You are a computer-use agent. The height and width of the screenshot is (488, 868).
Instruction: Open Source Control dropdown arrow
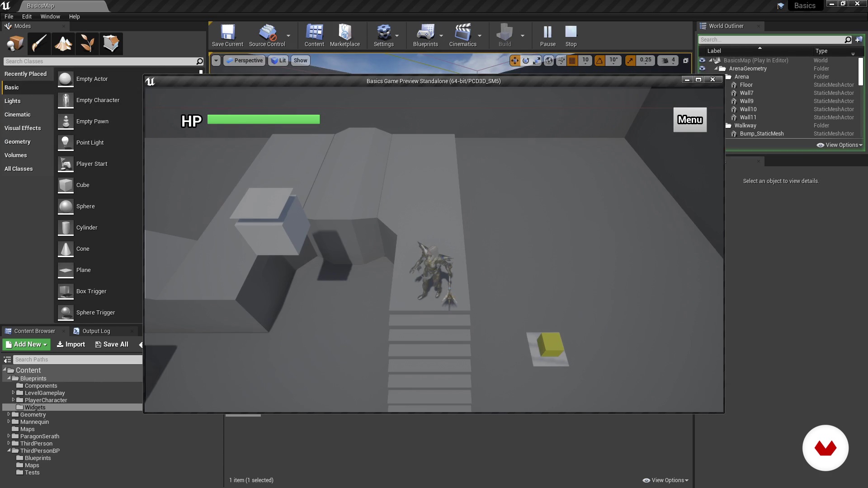click(x=288, y=36)
